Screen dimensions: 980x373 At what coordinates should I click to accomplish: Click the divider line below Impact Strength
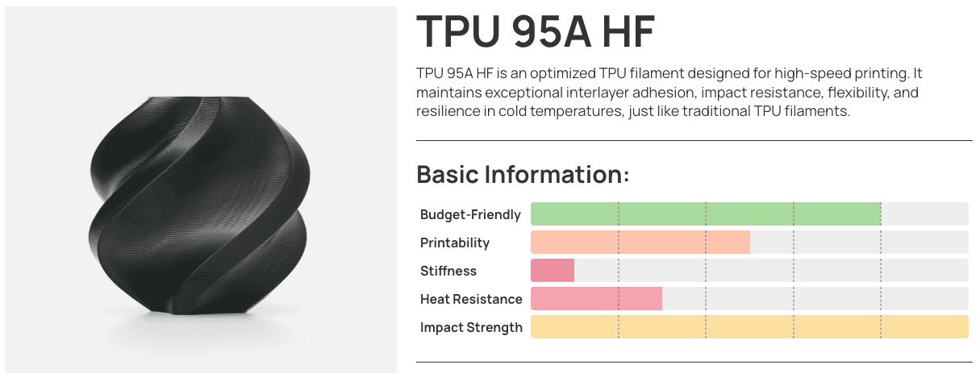(694, 363)
